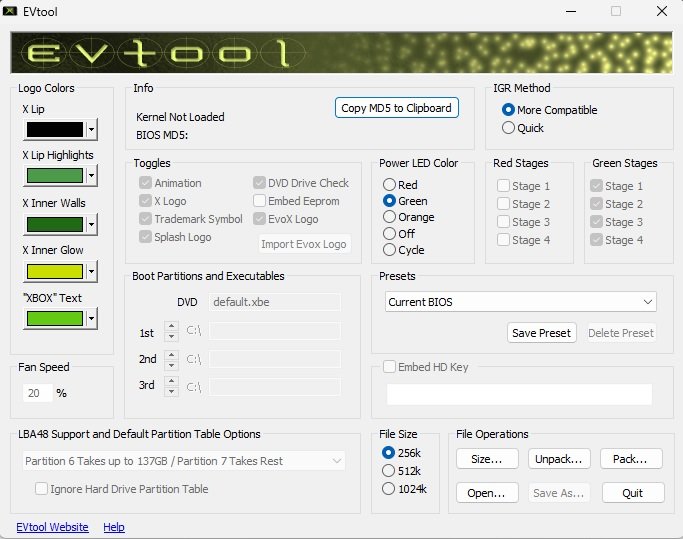Screen dimensions: 683x539
Task: Set Power LED Color to Green
Action: 405,201
